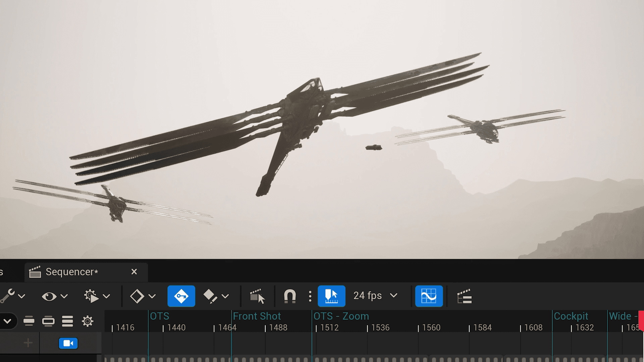Click the edit keyframe pencil-diamond icon
Viewport: 644px width, 362px height.
coord(211,296)
